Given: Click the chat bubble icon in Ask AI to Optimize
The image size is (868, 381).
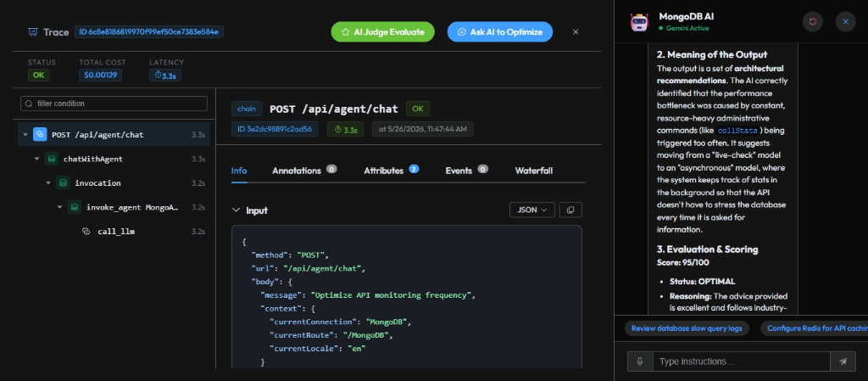Looking at the screenshot, I should click(462, 32).
